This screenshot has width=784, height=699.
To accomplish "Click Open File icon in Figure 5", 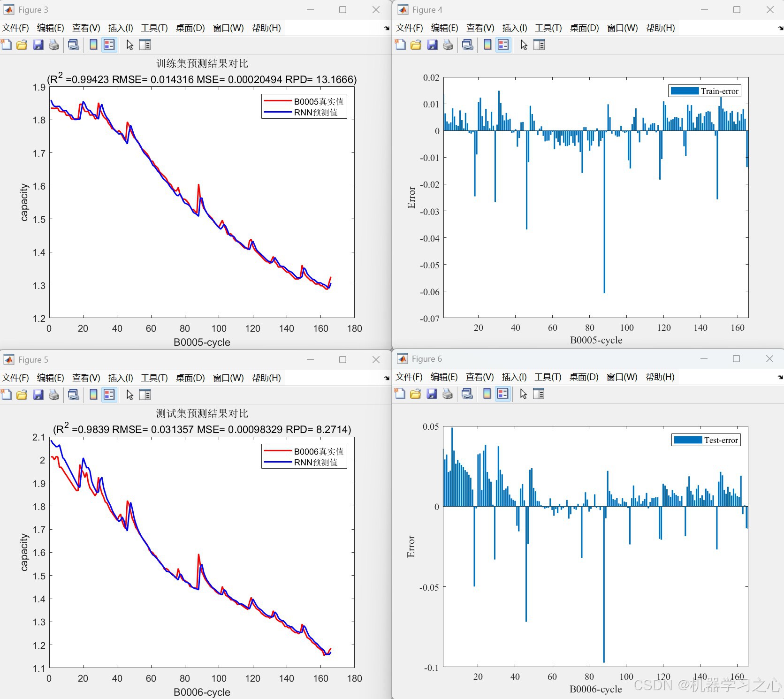I will coord(22,395).
